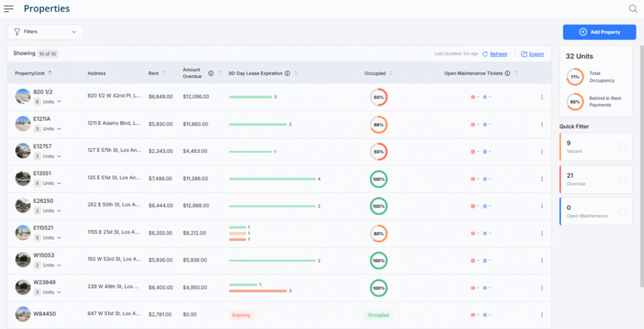
Task: Click info icon beside Amount Overdue header
Action: coord(211,73)
